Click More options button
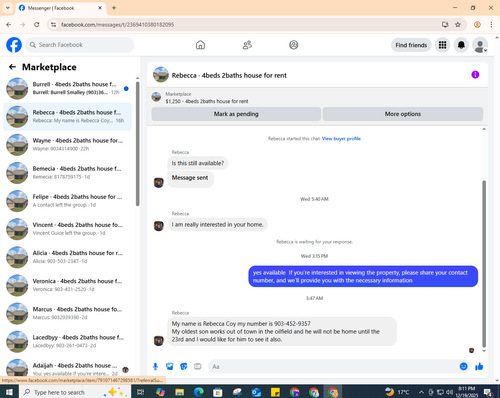 click(x=403, y=114)
